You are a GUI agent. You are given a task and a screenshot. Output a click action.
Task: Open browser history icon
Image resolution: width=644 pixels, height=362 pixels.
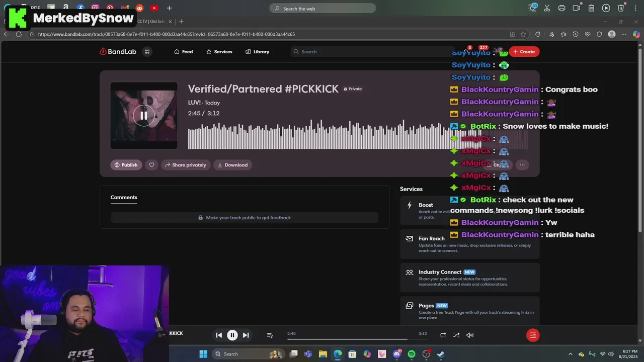[576, 34]
